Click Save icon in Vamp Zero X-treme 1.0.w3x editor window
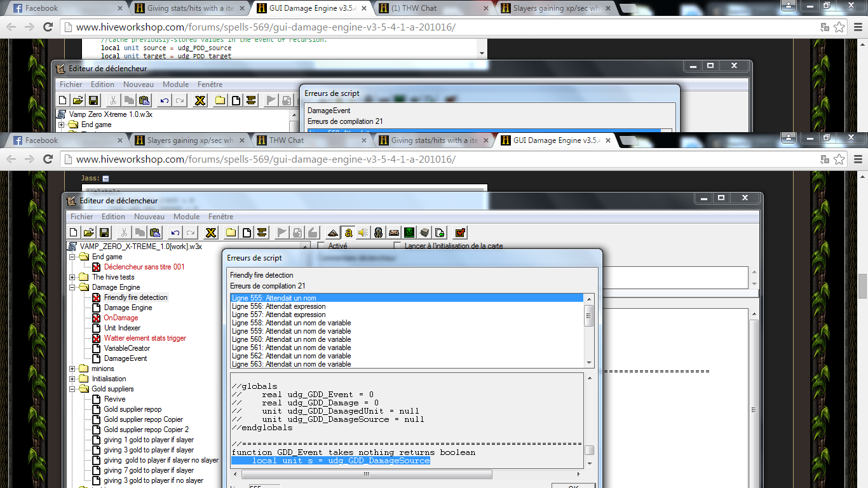The width and height of the screenshot is (868, 488). [x=93, y=100]
